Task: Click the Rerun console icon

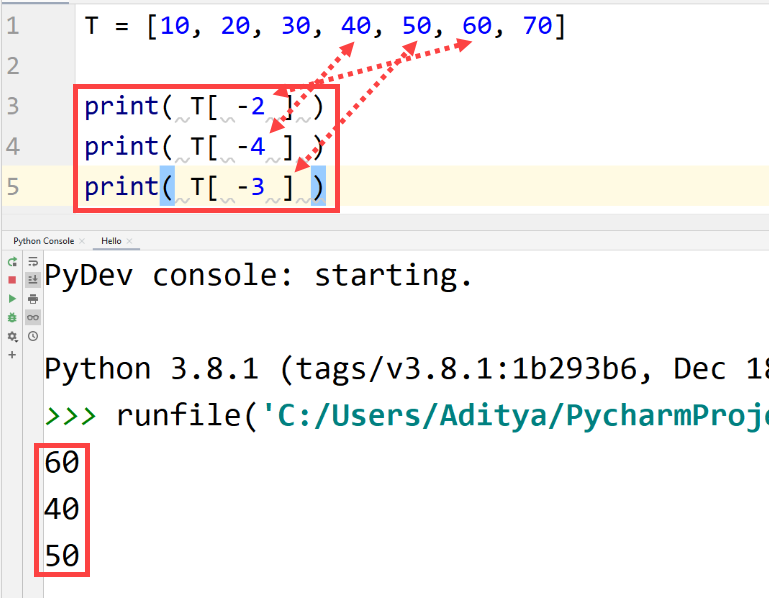Action: click(x=12, y=262)
